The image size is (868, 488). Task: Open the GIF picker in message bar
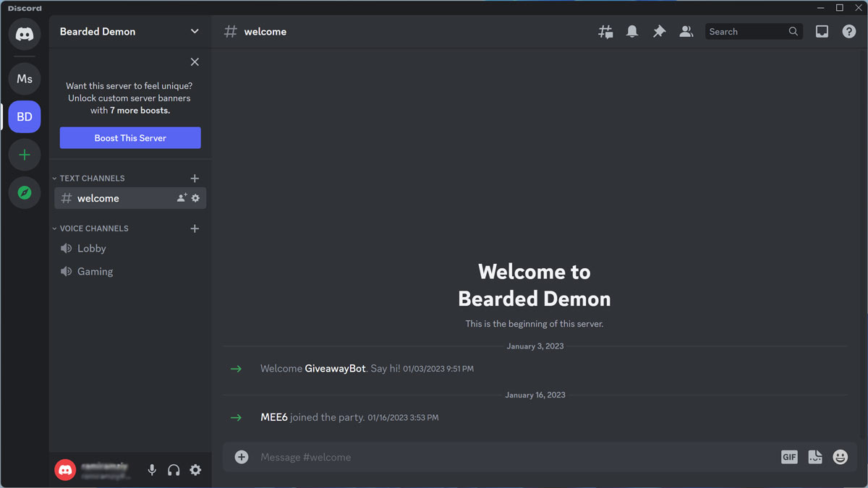pyautogui.click(x=788, y=457)
